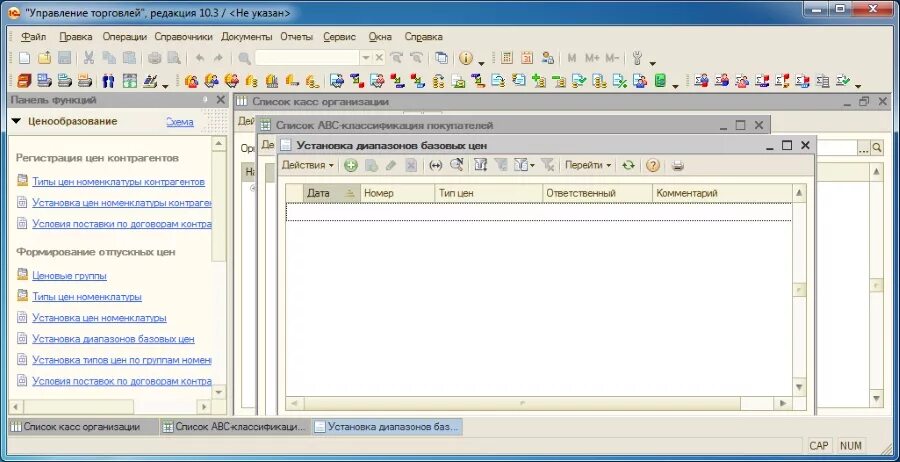
Task: Open the Схема link
Action: point(180,122)
